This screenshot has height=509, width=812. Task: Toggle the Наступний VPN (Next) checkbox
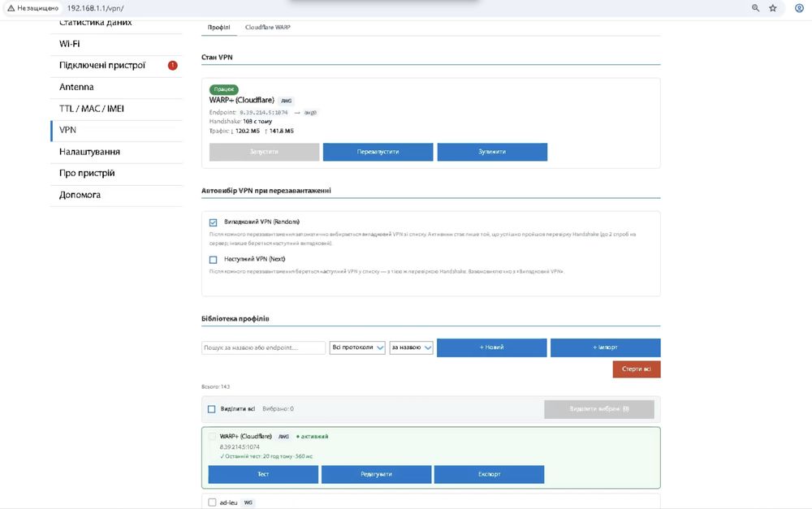pyautogui.click(x=213, y=260)
